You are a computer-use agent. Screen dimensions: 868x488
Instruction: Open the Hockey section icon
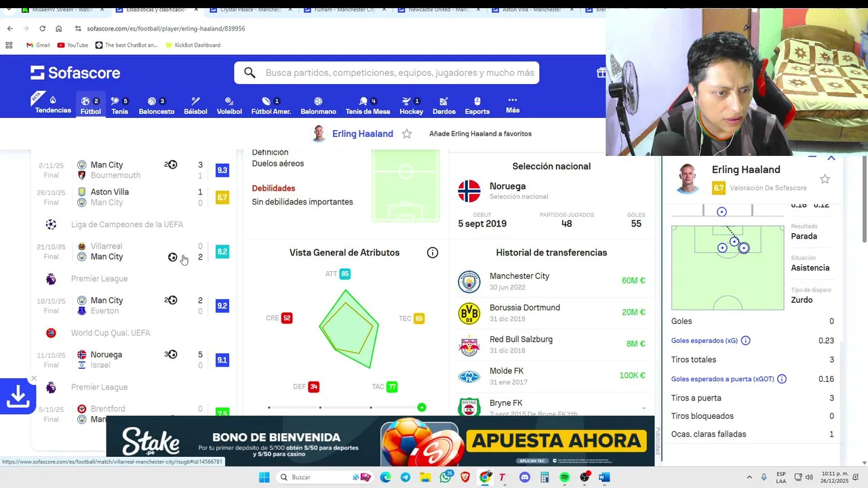pyautogui.click(x=411, y=105)
